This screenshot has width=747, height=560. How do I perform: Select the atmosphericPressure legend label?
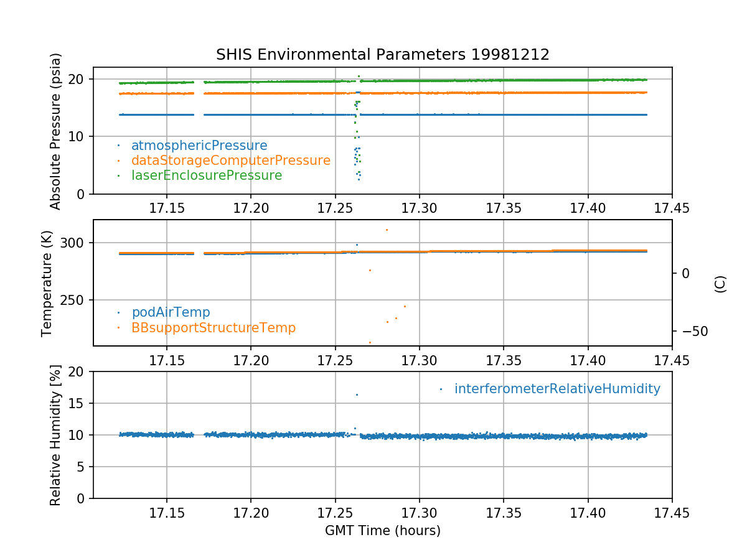[199, 146]
